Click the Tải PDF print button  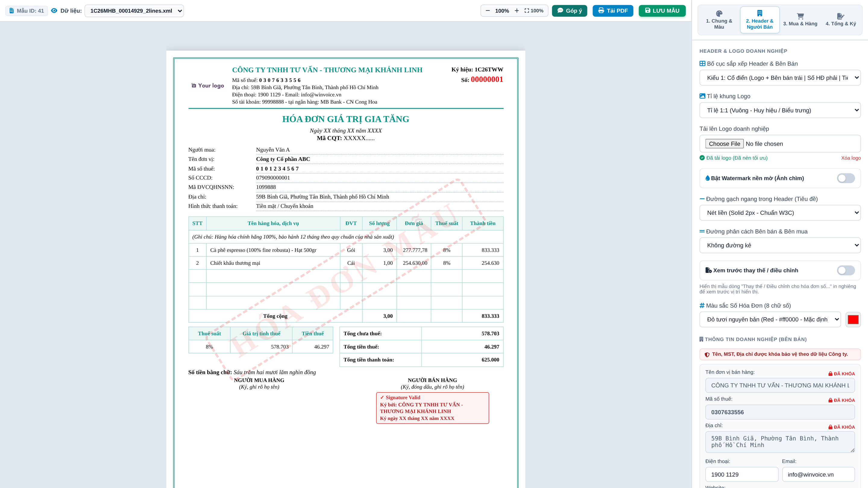tap(613, 11)
